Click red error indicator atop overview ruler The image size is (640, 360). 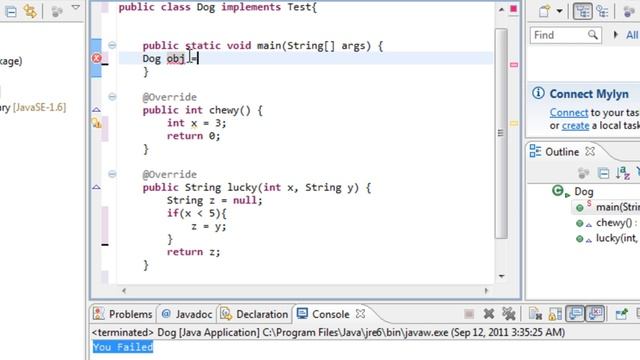(x=513, y=9)
